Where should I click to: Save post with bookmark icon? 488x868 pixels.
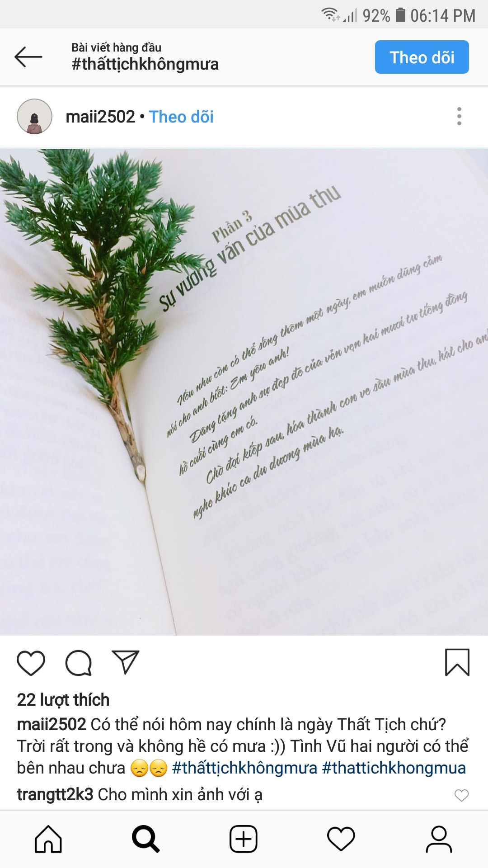pyautogui.click(x=457, y=663)
